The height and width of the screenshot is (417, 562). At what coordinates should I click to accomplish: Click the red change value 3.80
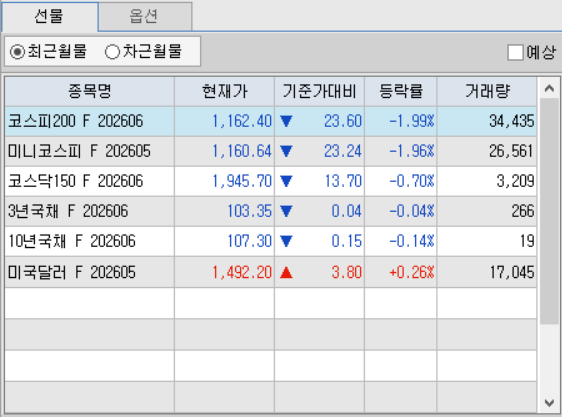347,273
